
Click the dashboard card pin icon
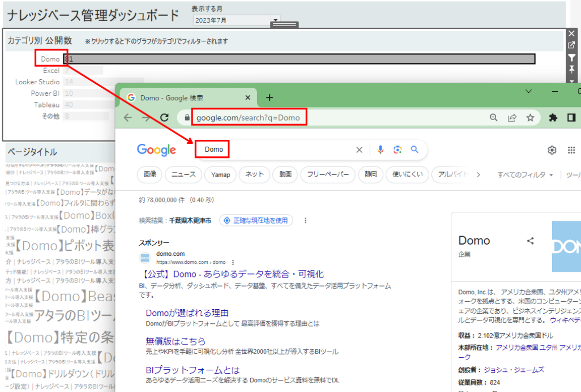point(572,69)
